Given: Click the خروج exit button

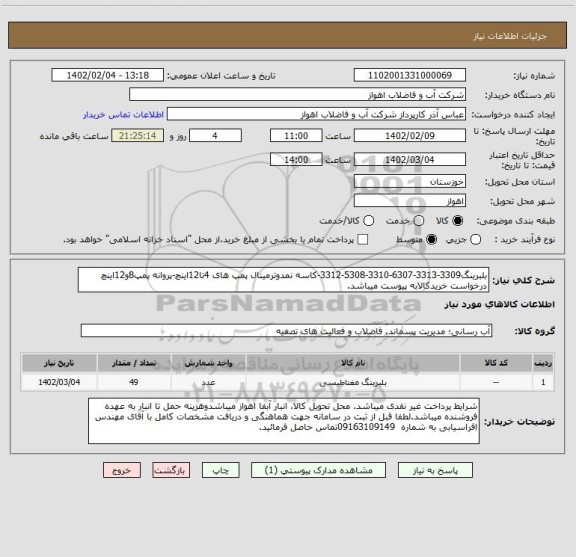Looking at the screenshot, I should (122, 470).
